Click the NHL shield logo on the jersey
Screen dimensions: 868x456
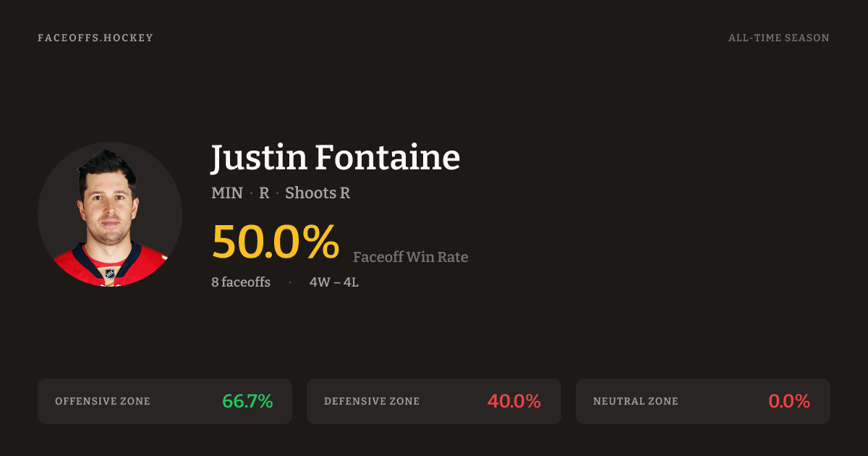coord(110,274)
